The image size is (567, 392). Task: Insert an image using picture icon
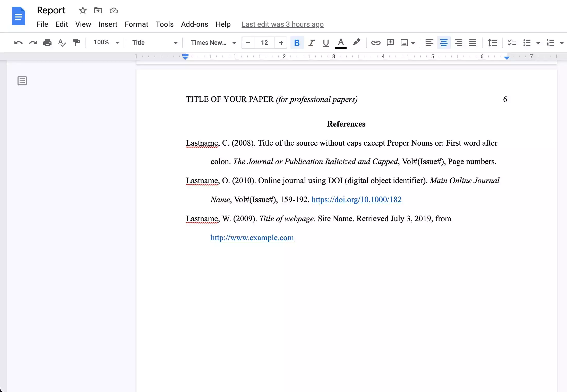pyautogui.click(x=404, y=43)
